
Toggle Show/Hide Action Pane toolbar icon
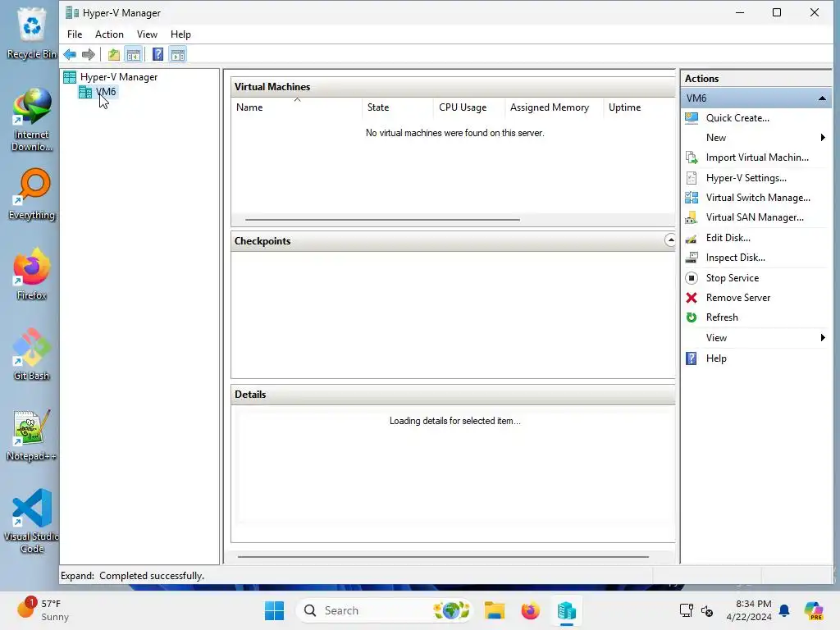[x=178, y=55]
